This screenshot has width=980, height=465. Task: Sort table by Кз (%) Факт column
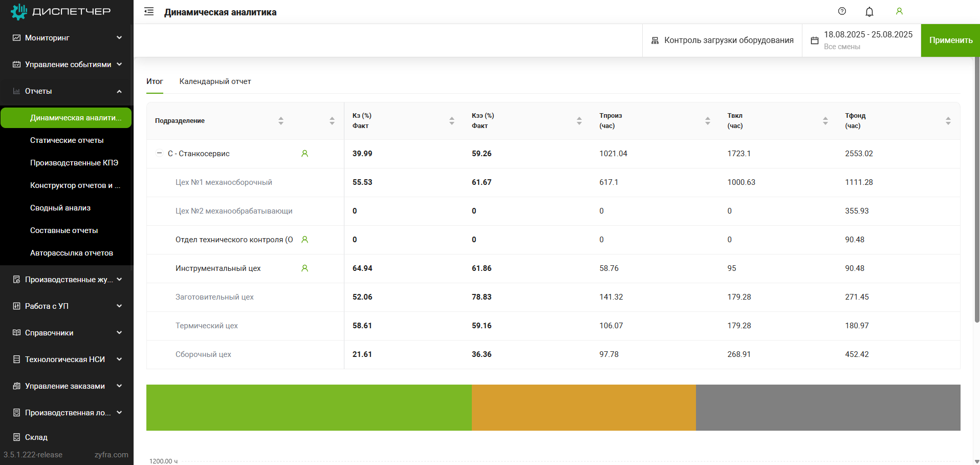(451, 121)
